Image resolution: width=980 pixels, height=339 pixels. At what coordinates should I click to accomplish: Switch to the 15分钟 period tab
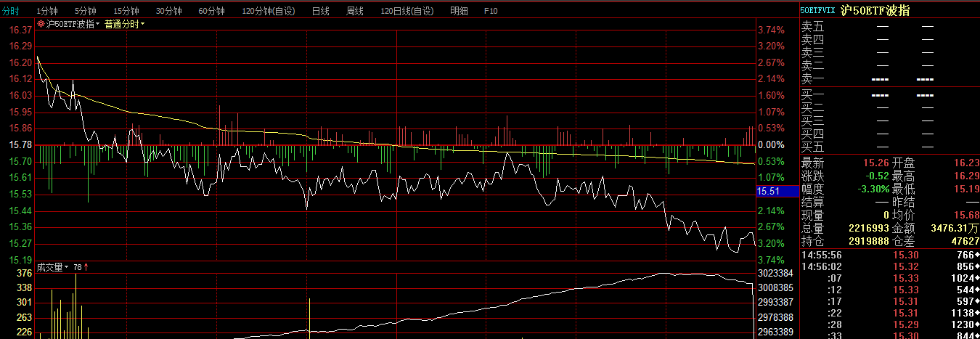[x=126, y=11]
